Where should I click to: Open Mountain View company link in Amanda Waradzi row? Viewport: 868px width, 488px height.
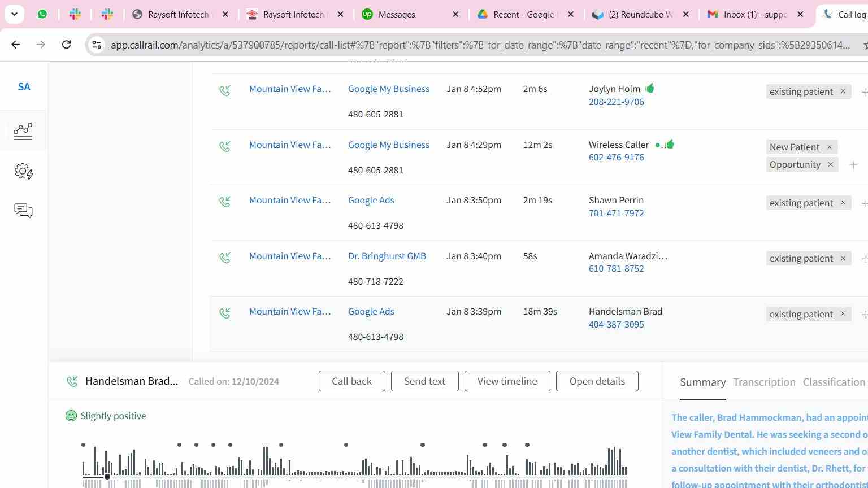pos(290,256)
